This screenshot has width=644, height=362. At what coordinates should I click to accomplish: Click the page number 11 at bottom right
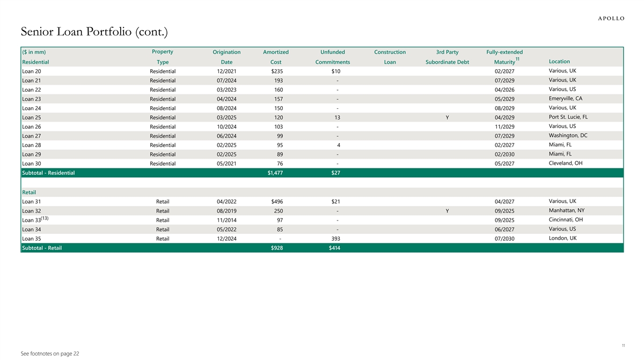point(623,345)
